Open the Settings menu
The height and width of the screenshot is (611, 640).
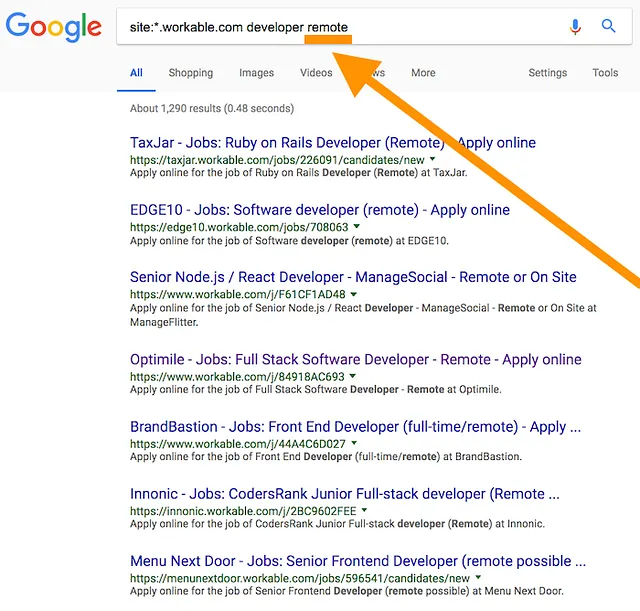point(548,73)
